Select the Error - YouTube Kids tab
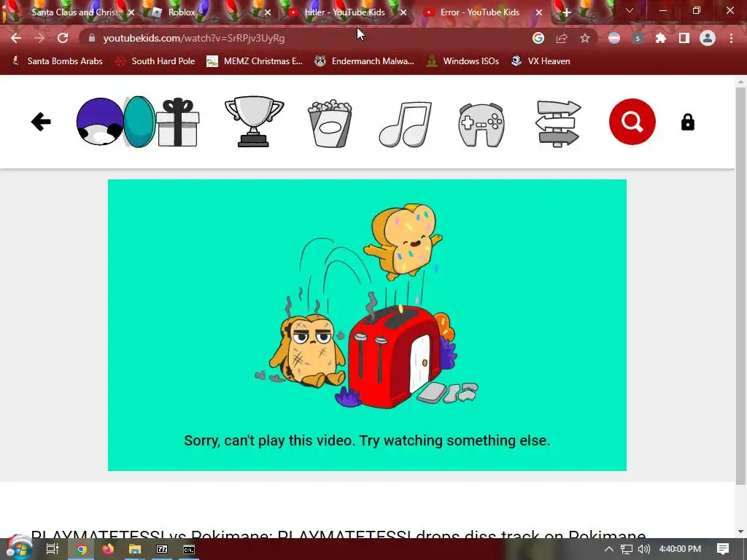The image size is (747, 560). (x=481, y=12)
